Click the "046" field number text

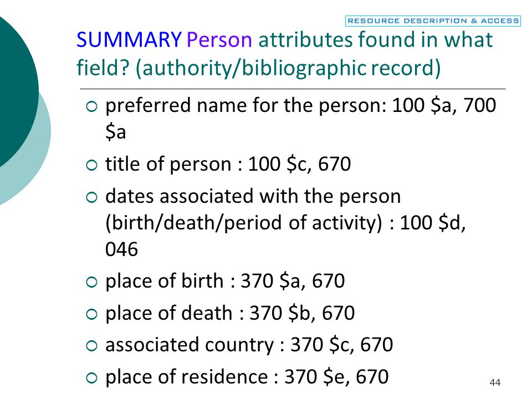pyautogui.click(x=121, y=249)
